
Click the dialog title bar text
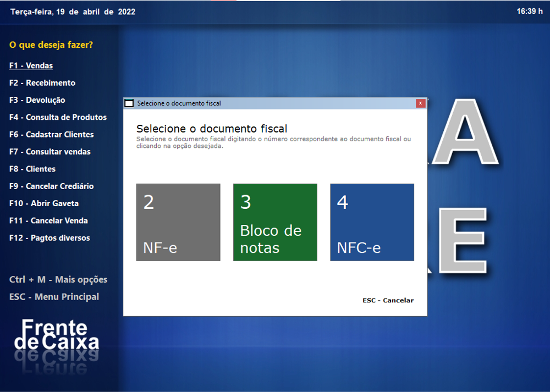(x=178, y=103)
